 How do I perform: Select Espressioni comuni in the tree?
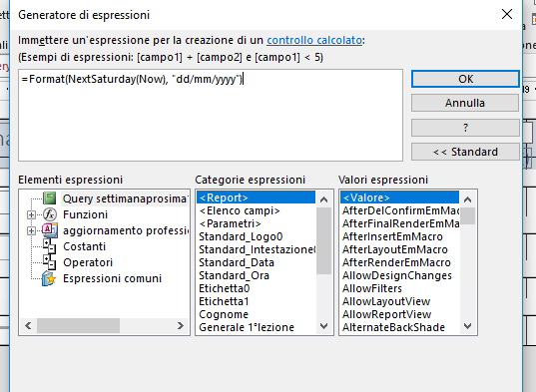112,278
